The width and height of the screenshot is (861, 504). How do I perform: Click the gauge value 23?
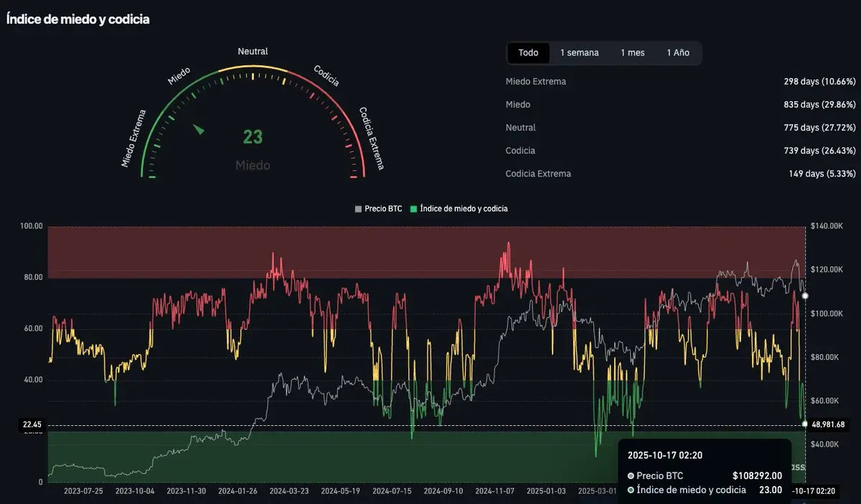(x=253, y=137)
